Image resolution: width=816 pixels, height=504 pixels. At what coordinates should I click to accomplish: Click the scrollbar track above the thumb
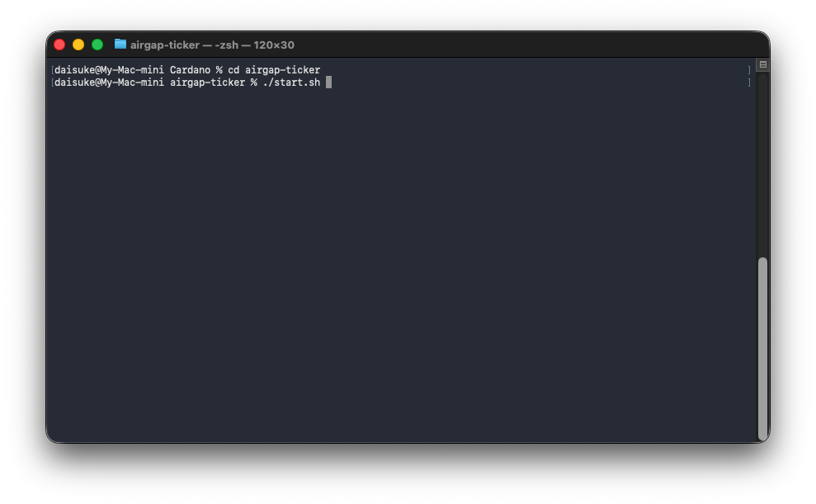point(762,165)
